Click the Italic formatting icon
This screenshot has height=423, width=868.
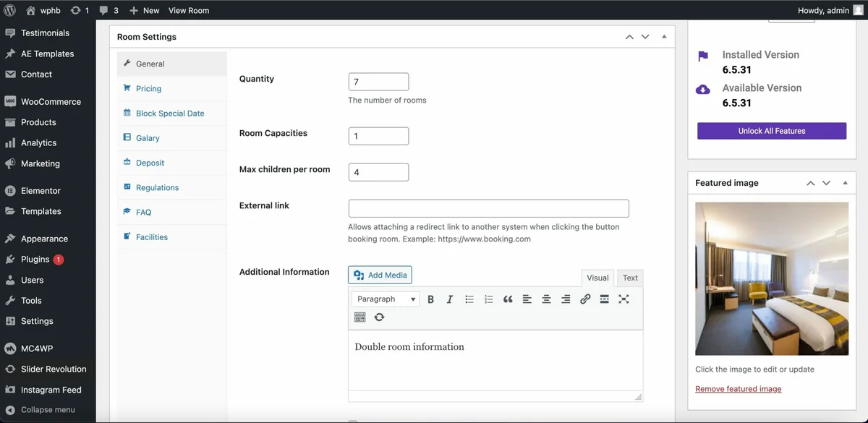click(449, 299)
